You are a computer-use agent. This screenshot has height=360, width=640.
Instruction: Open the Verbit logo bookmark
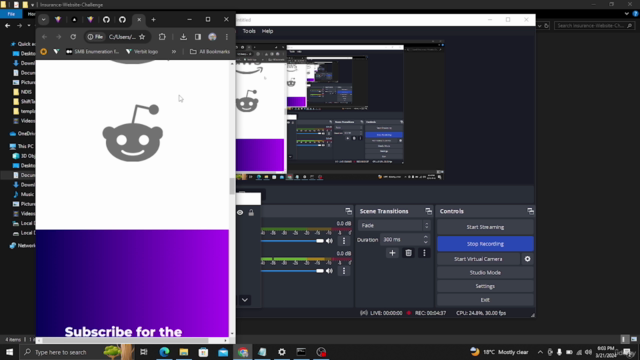(142, 51)
